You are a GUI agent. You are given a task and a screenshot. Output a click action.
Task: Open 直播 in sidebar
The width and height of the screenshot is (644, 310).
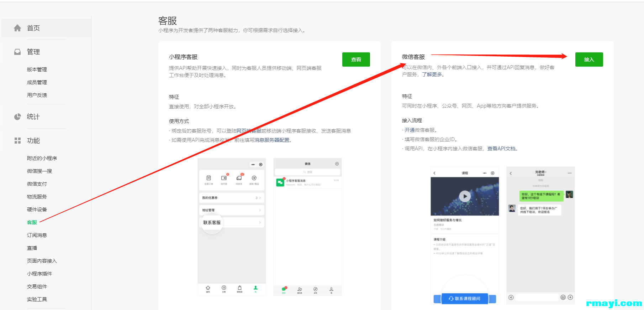click(x=32, y=248)
